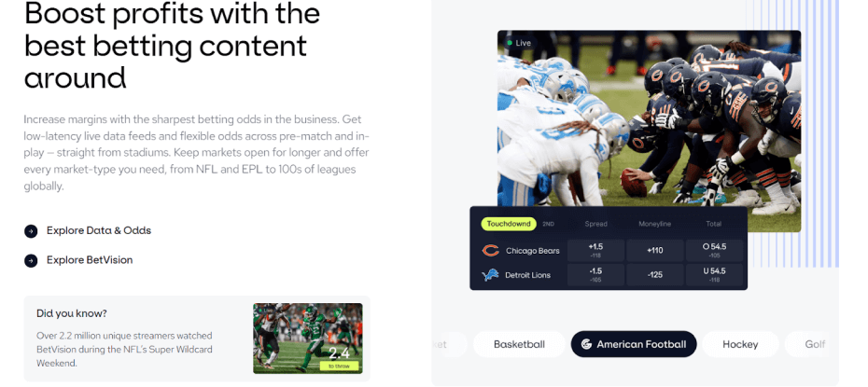Click the Touchdown highlight pill
Image resolution: width=868 pixels, height=387 pixels.
pos(509,224)
